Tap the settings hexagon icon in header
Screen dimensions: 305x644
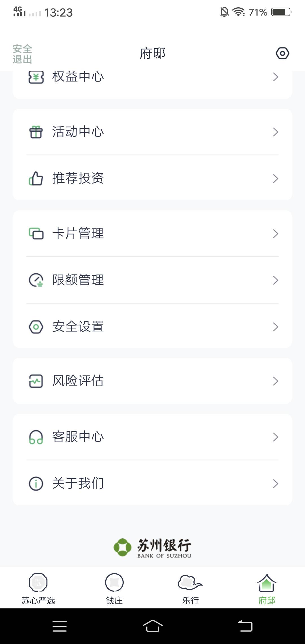(x=282, y=53)
